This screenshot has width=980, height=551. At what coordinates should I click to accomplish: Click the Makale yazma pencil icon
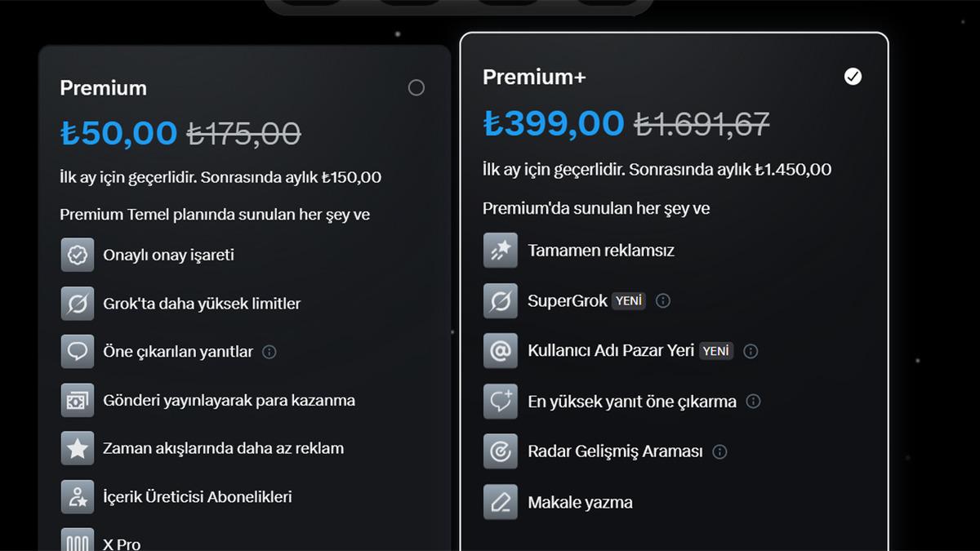pyautogui.click(x=500, y=502)
